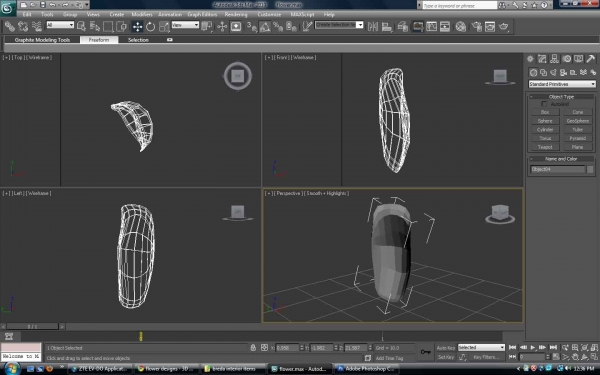600x375 pixels.
Task: Select the Link tool in main toolbar
Action: point(10,26)
